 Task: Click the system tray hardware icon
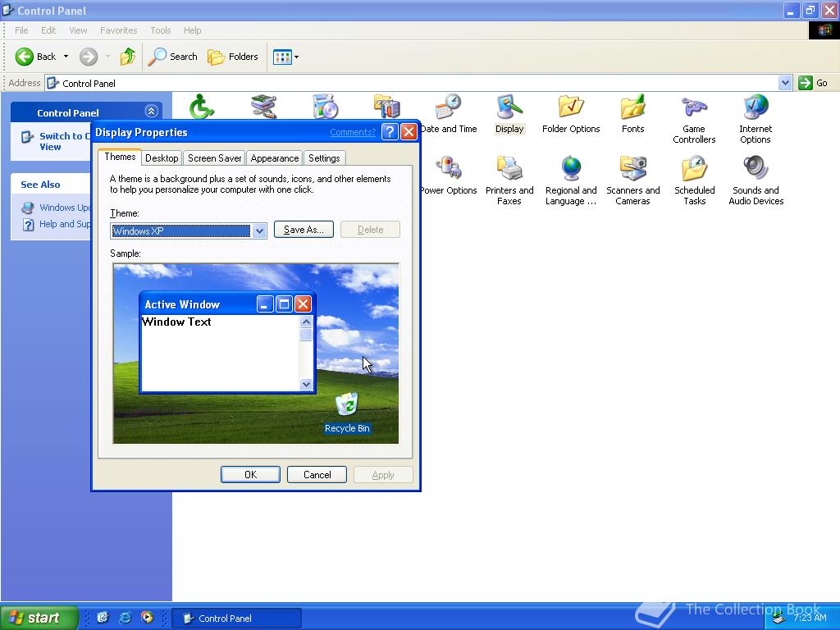click(x=779, y=619)
